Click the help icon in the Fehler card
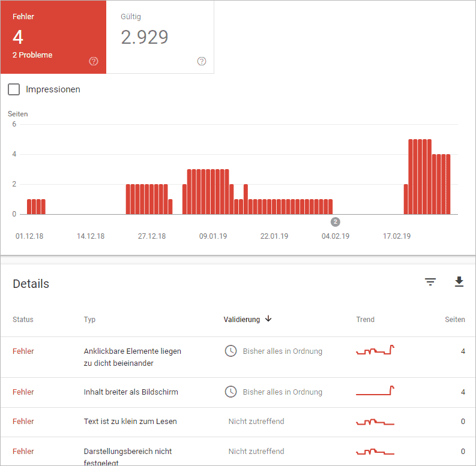 (x=94, y=61)
